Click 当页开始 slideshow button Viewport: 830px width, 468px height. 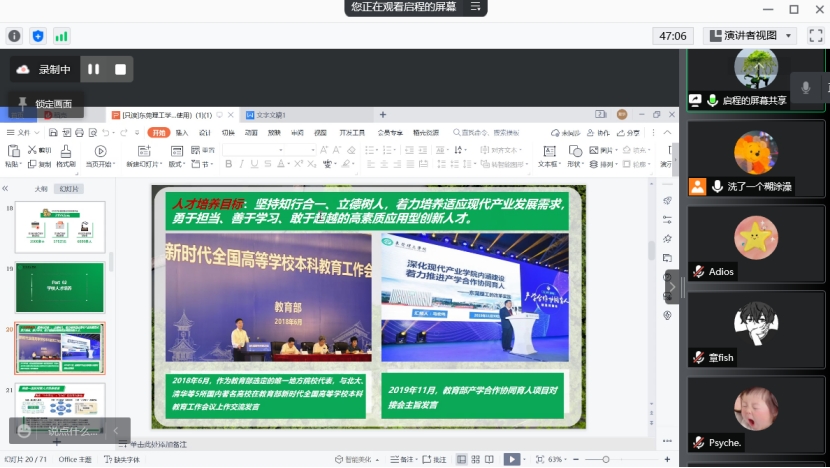pyautogui.click(x=99, y=156)
